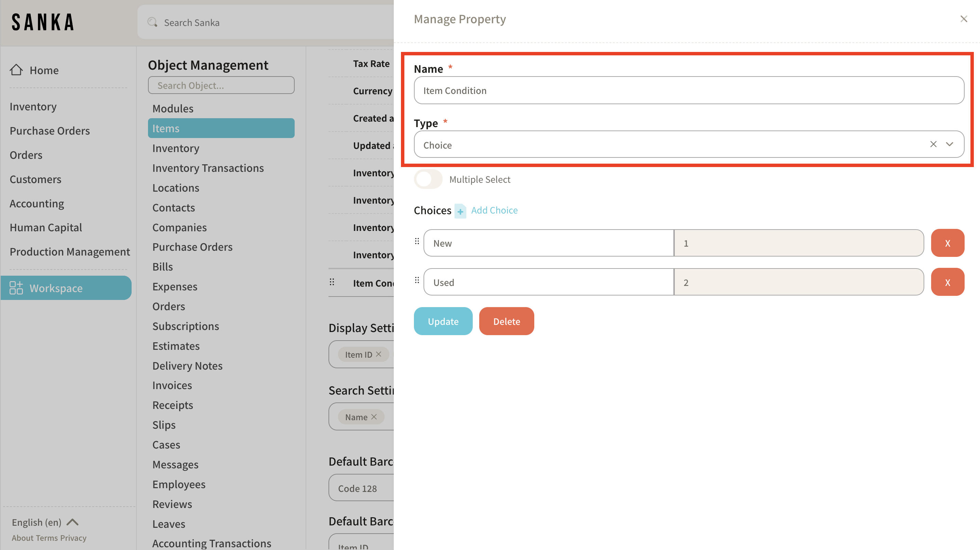980x550 pixels.
Task: Expand the Type dropdown chevron
Action: tap(950, 144)
